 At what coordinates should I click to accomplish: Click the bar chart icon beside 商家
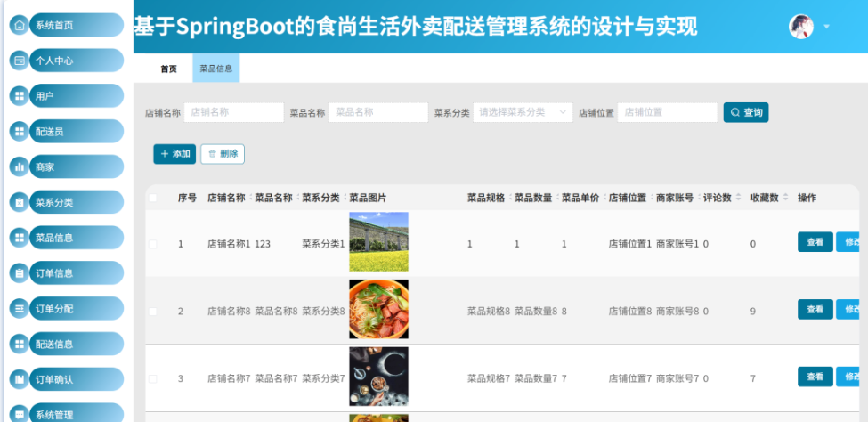pyautogui.click(x=20, y=166)
